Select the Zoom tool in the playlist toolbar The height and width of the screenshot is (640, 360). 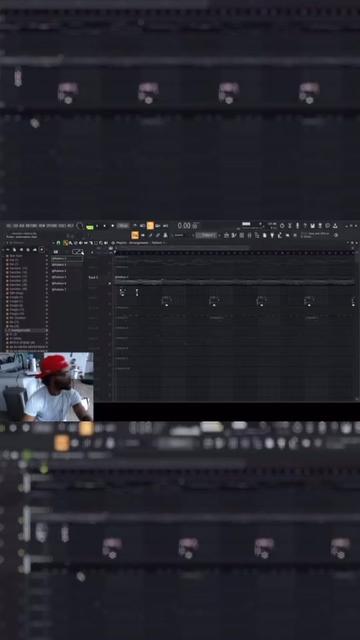[101, 242]
